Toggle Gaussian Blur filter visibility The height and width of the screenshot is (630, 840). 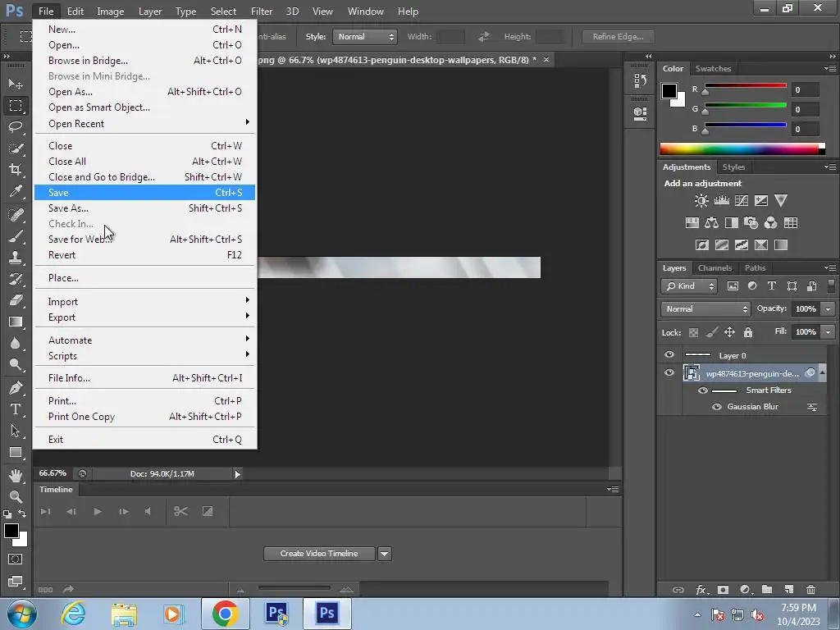pyautogui.click(x=717, y=407)
